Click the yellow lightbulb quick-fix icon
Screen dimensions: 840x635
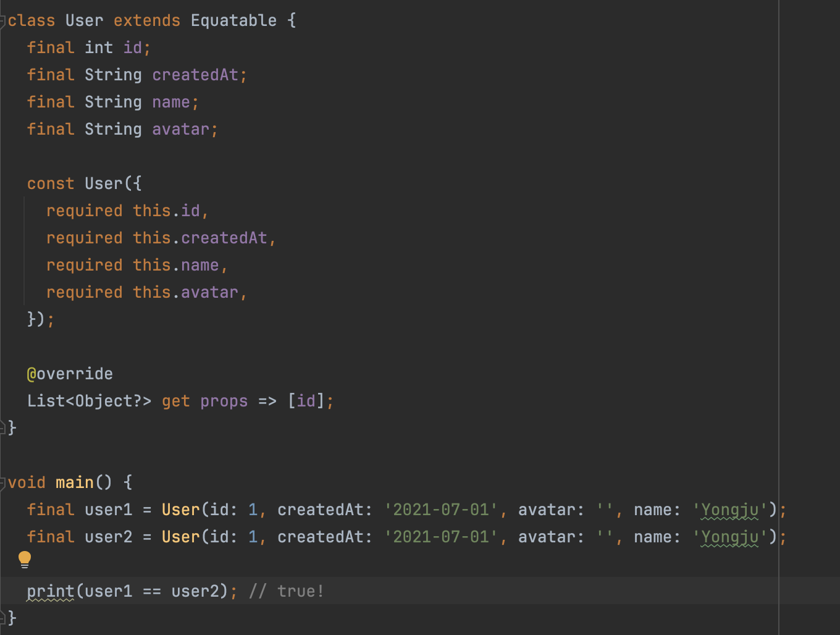pyautogui.click(x=25, y=559)
